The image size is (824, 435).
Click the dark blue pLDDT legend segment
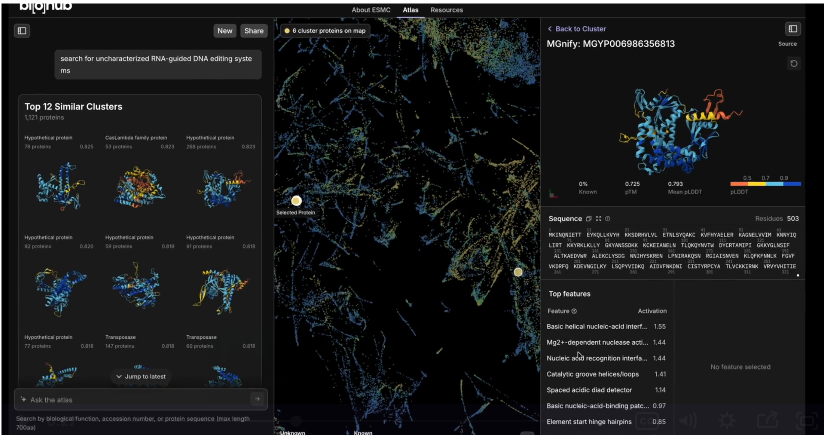792,184
